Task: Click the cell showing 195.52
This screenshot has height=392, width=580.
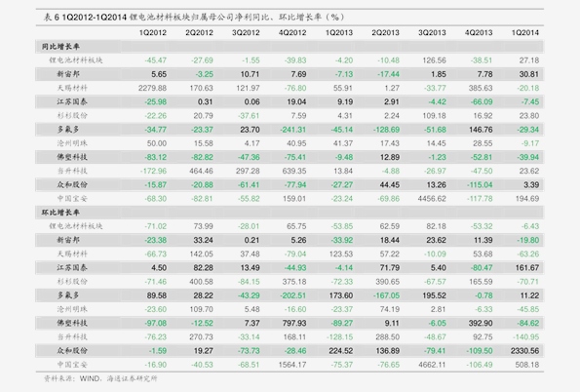Action: [434, 295]
